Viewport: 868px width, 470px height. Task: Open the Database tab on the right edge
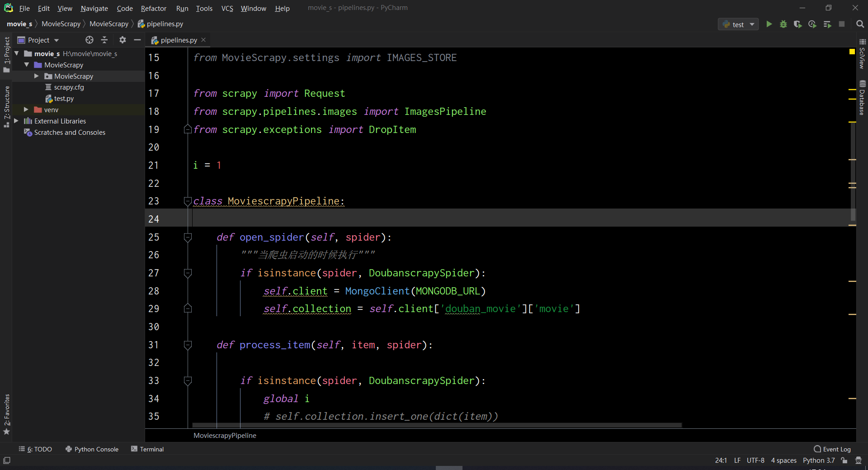863,97
